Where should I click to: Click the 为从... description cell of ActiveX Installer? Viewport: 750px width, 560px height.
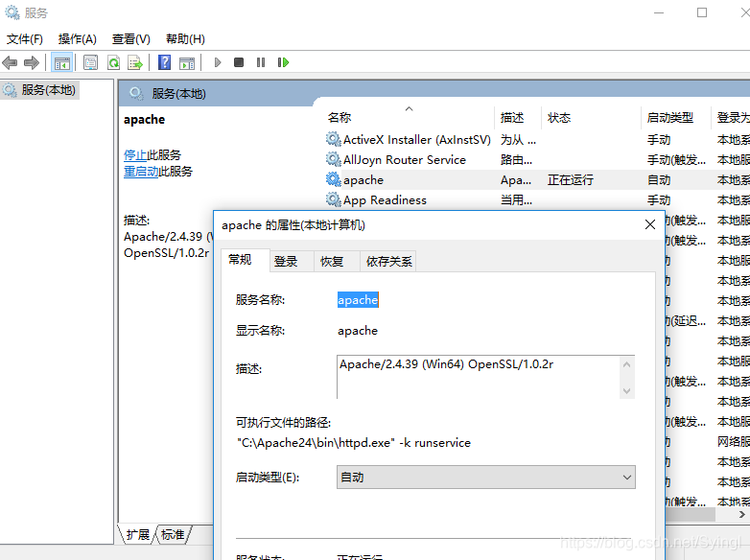518,140
